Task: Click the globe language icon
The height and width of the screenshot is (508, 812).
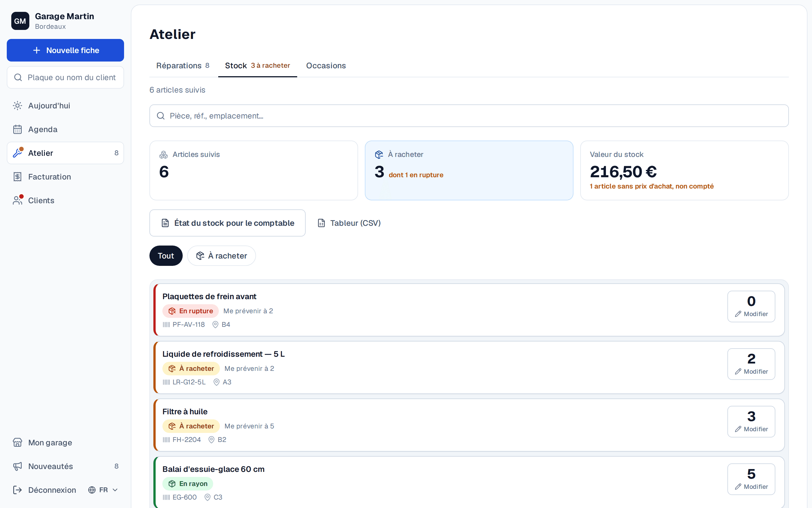Action: 92,490
